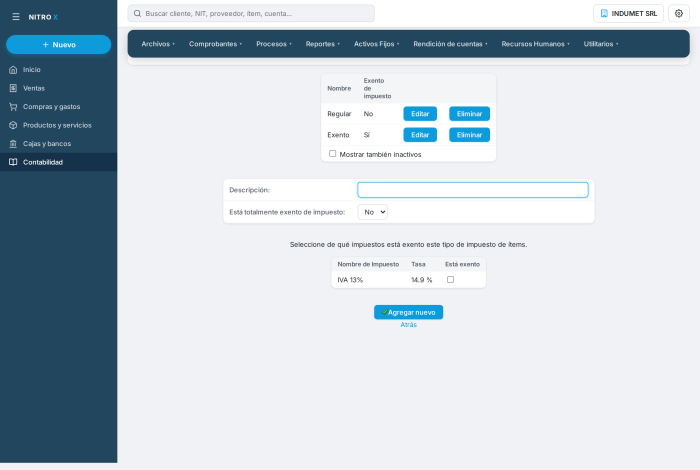Check Está exento for IVA 13%

[450, 279]
